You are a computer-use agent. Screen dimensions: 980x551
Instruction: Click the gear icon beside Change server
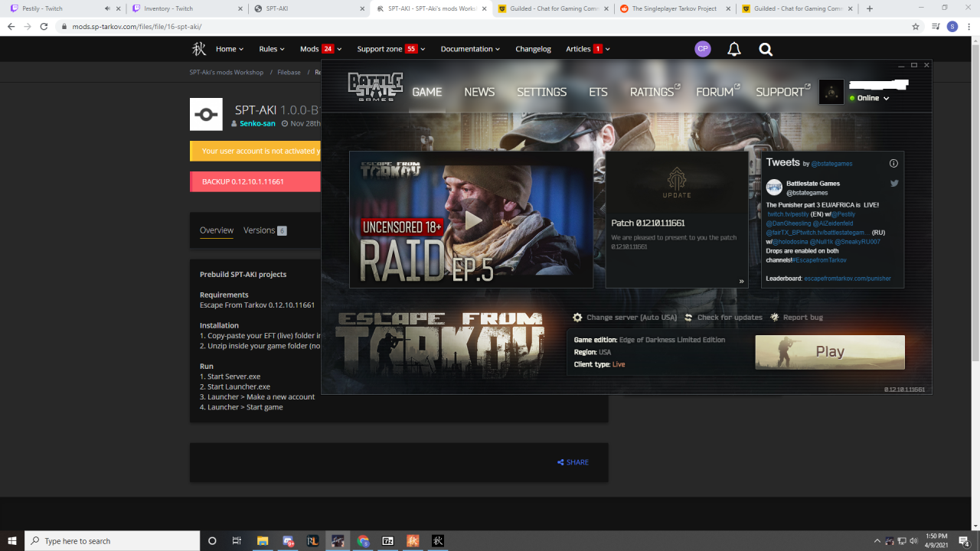tap(578, 318)
